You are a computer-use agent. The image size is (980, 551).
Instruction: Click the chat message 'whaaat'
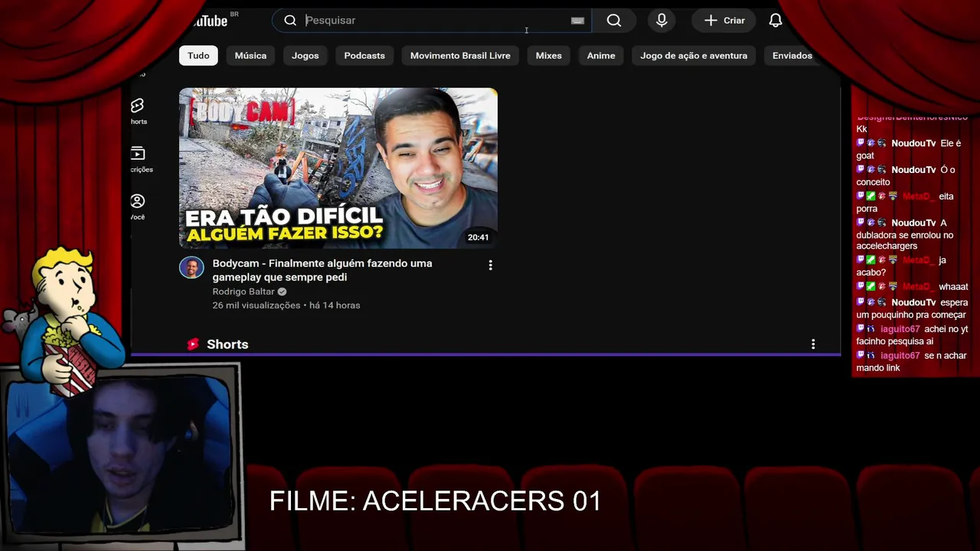point(953,287)
